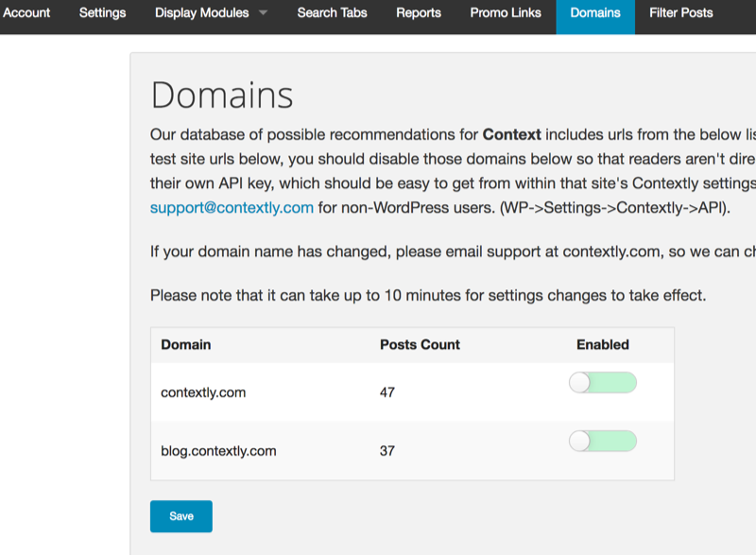Click the contextly.com domain cell
The width and height of the screenshot is (756, 555).
203,392
